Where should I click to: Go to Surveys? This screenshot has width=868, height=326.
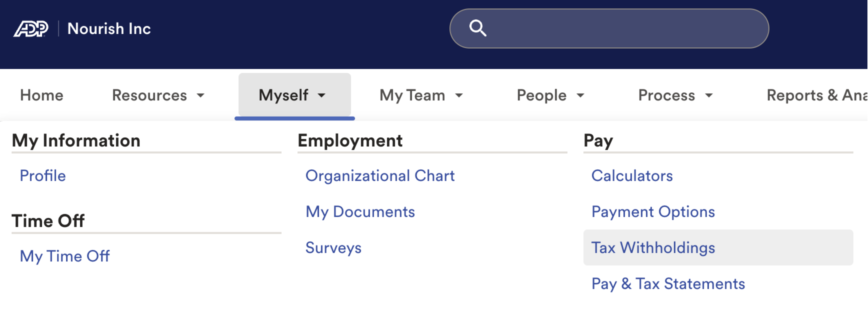pyautogui.click(x=333, y=248)
